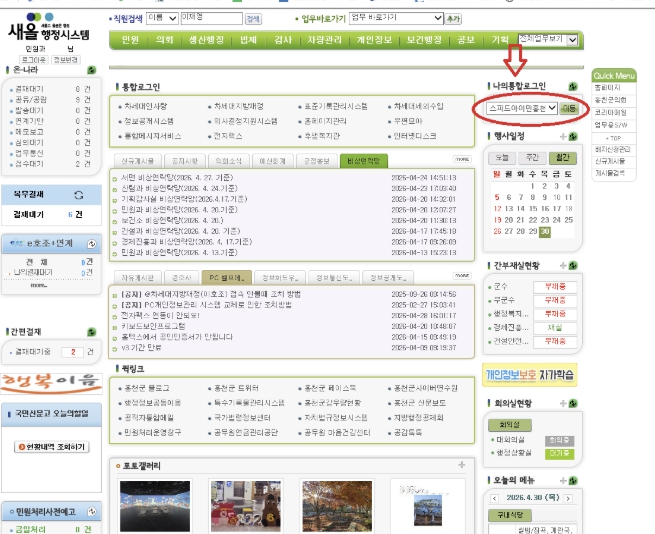Open 홍천군 블로그 quick link

tap(147, 388)
